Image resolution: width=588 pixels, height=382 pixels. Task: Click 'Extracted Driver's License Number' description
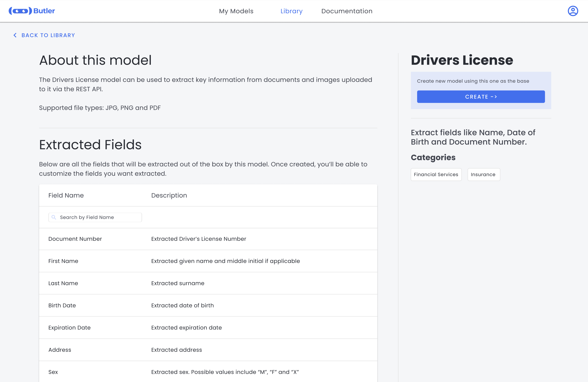tap(199, 239)
